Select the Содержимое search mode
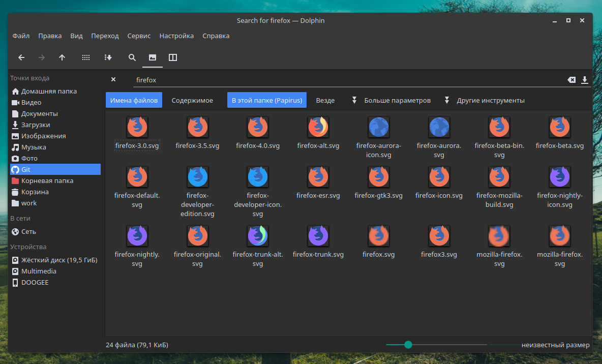The image size is (602, 364). [192, 100]
